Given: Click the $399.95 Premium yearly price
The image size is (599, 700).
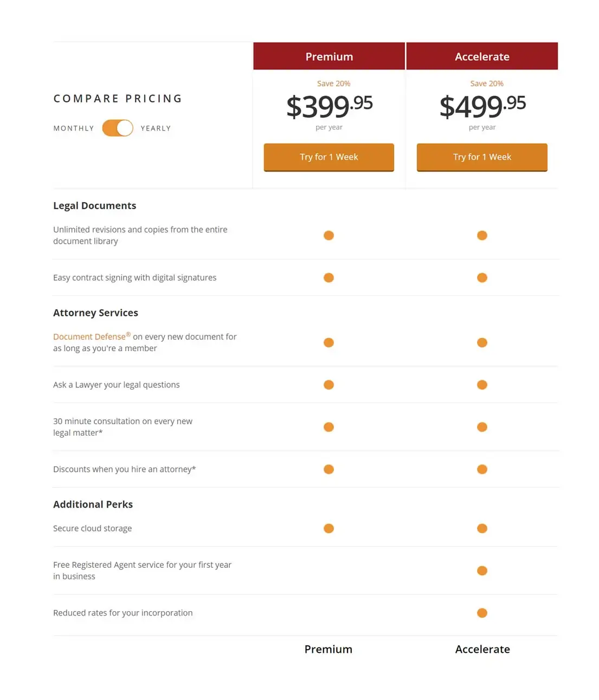Looking at the screenshot, I should coord(330,106).
